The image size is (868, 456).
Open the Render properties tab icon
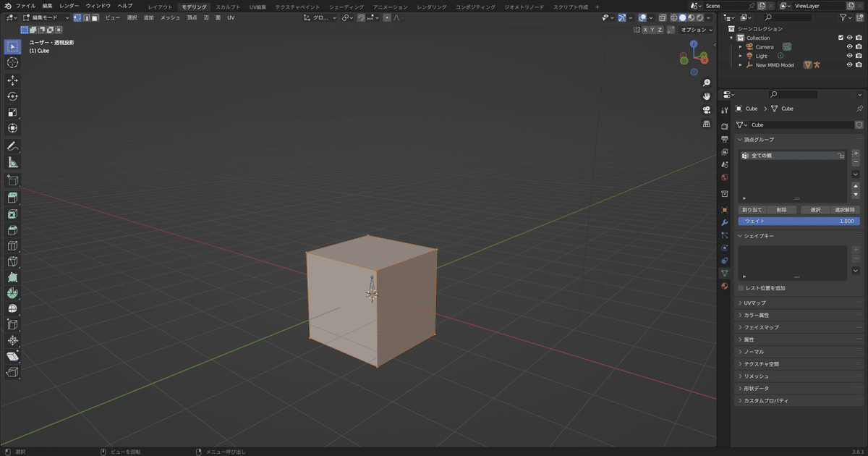[x=725, y=127]
